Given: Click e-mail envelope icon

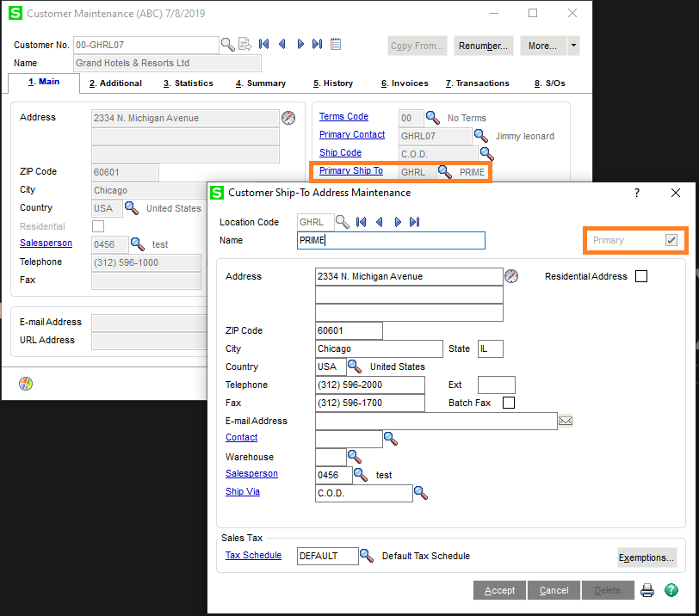Looking at the screenshot, I should click(566, 421).
